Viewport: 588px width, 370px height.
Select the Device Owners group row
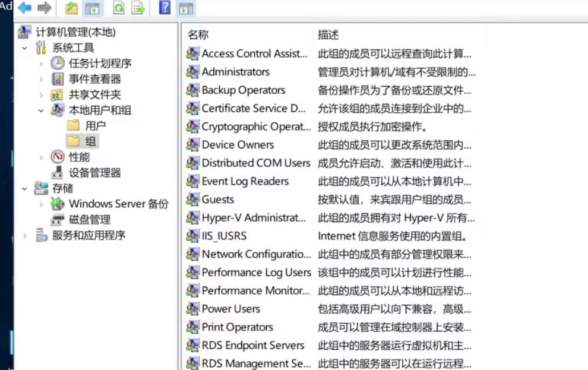pos(238,145)
